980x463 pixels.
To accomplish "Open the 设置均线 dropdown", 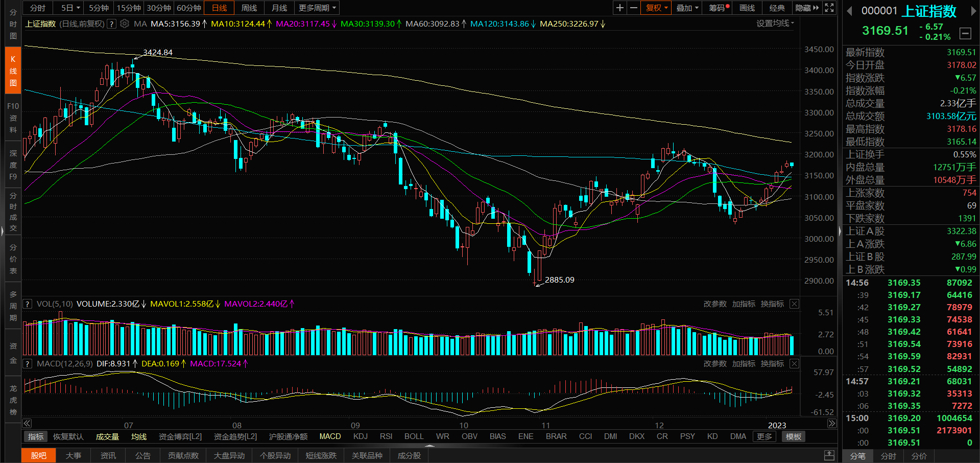I will (x=775, y=24).
